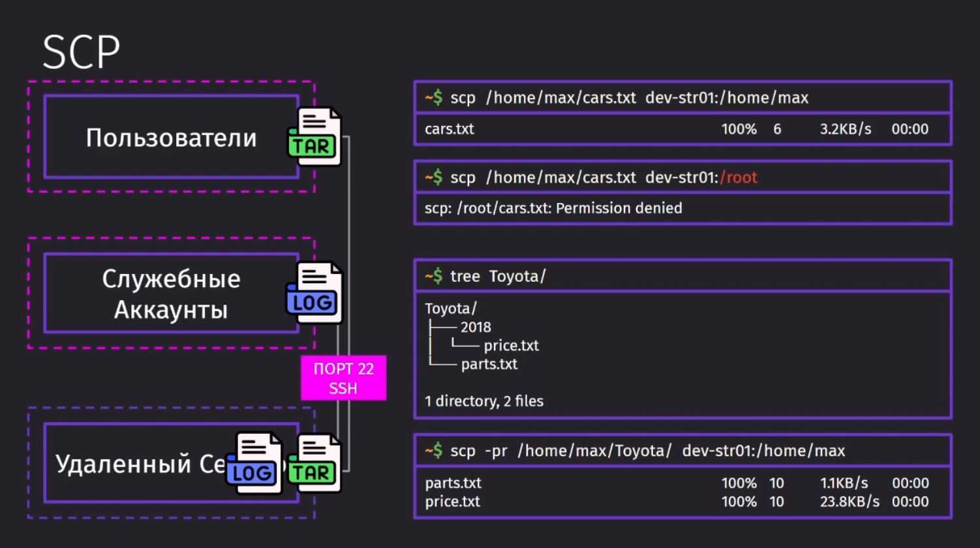Click the SCP slide title
This screenshot has width=980, height=548.
click(x=82, y=52)
